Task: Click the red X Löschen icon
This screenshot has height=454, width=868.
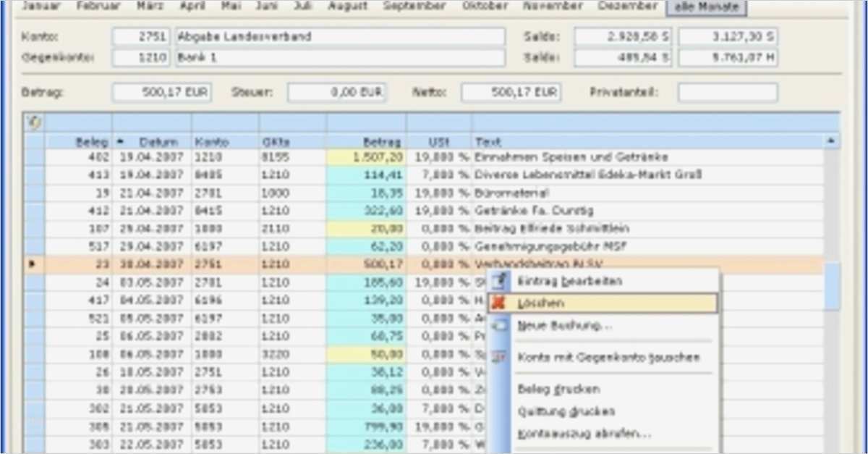Action: tap(498, 303)
